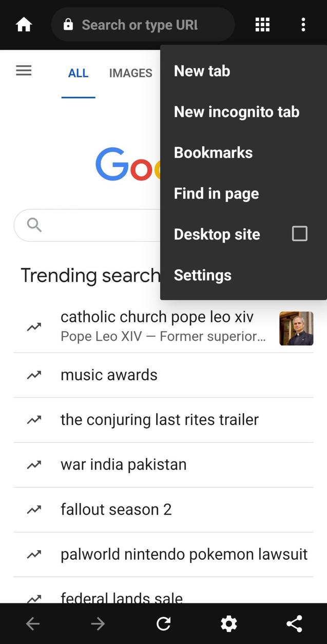Tap the home icon in top bar
The height and width of the screenshot is (644, 327).
(24, 25)
